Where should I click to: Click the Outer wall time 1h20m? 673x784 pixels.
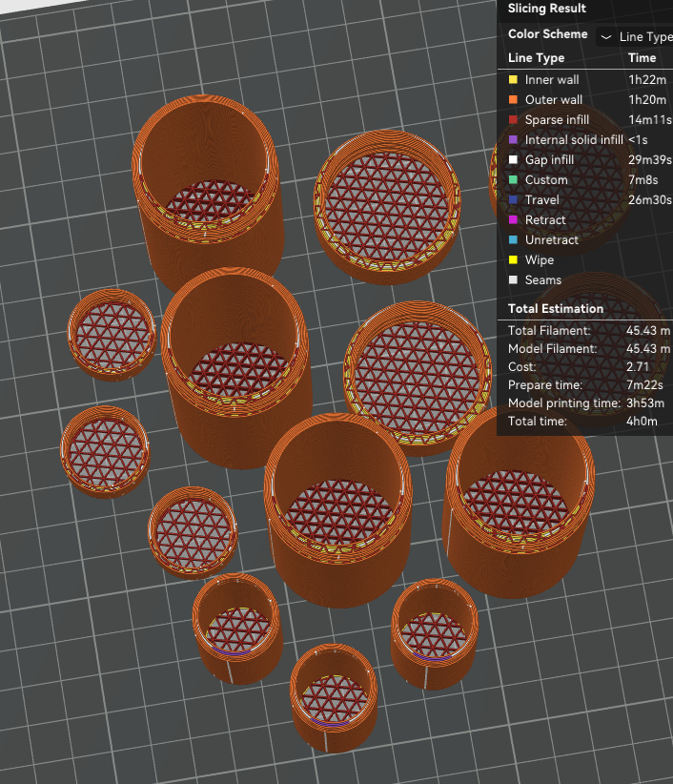647,99
